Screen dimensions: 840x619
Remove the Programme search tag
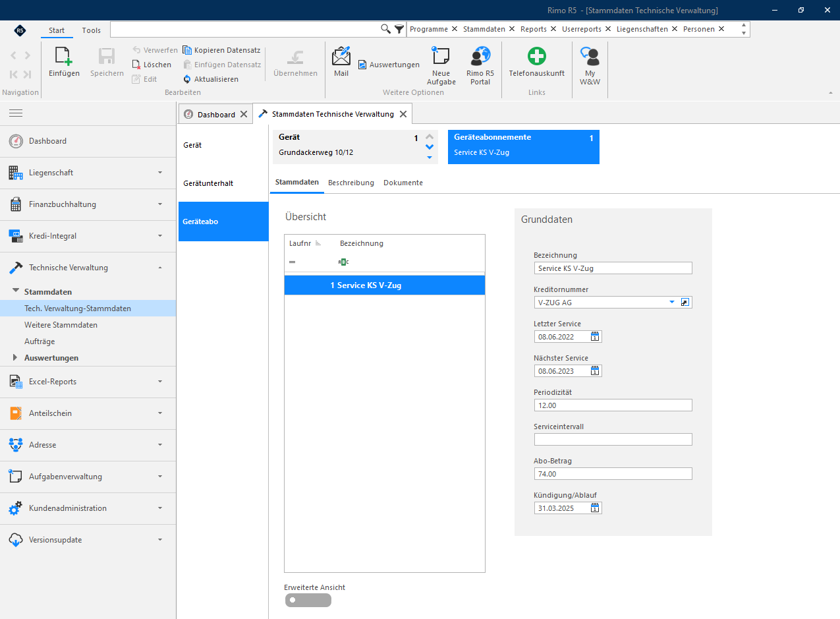coord(455,29)
